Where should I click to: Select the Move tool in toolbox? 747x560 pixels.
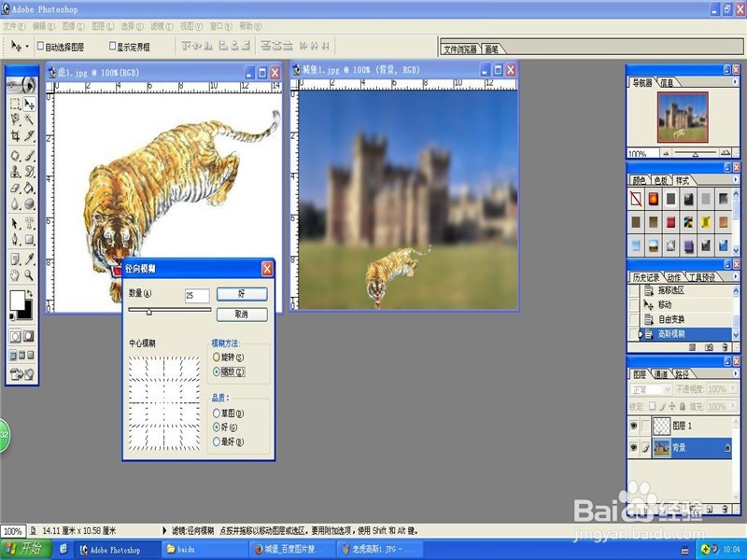coord(29,104)
